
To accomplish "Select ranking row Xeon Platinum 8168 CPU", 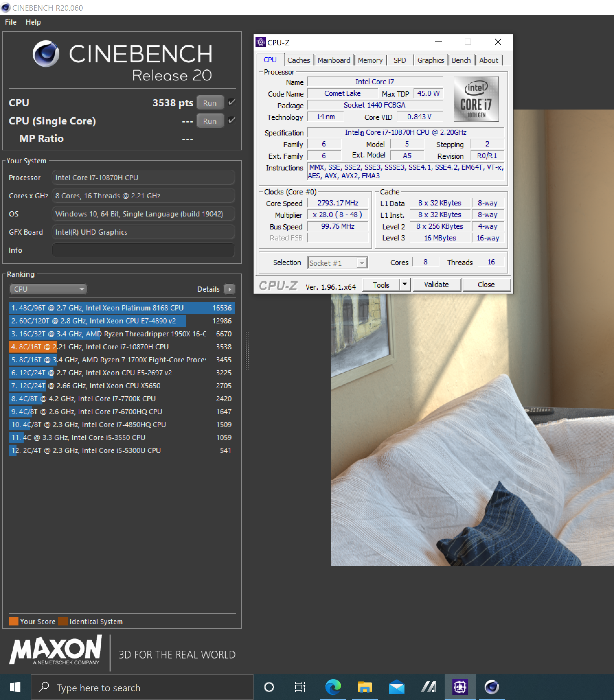I will pos(121,308).
